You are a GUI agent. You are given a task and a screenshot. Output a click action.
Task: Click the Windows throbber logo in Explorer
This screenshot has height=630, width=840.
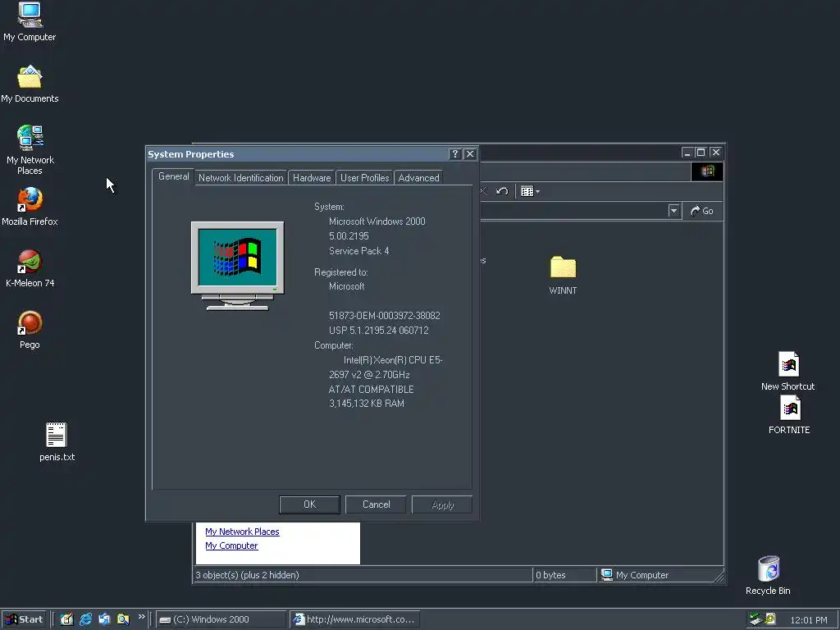(x=707, y=171)
